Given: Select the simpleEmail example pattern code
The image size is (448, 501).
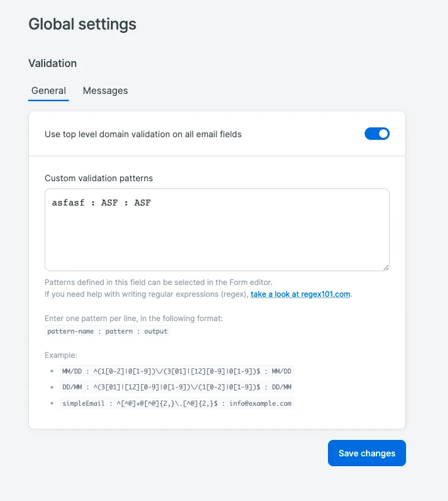Looking at the screenshot, I should point(176,403).
